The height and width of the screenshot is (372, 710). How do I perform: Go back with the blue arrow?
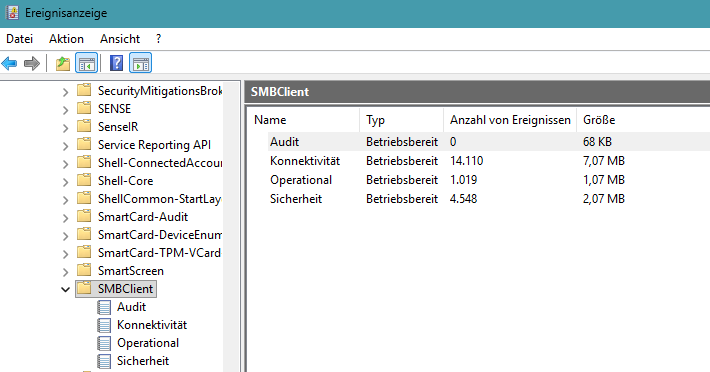(x=10, y=63)
